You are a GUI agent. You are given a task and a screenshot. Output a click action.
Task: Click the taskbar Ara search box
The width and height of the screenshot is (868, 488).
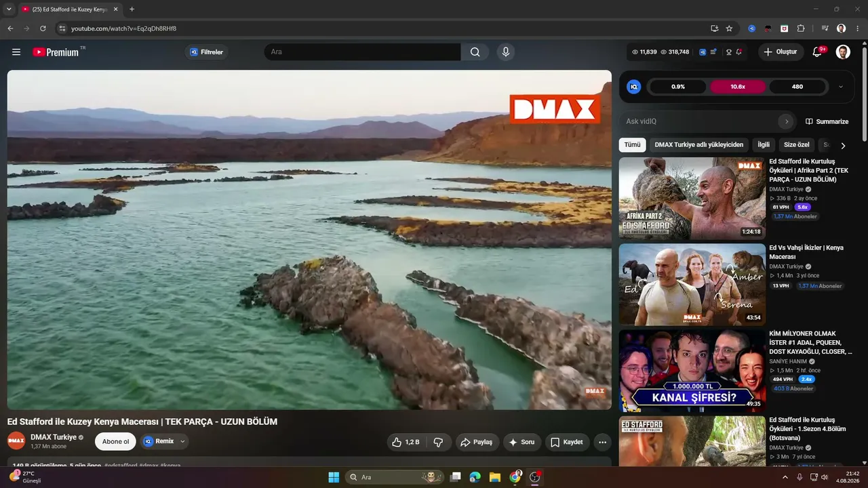tap(394, 477)
